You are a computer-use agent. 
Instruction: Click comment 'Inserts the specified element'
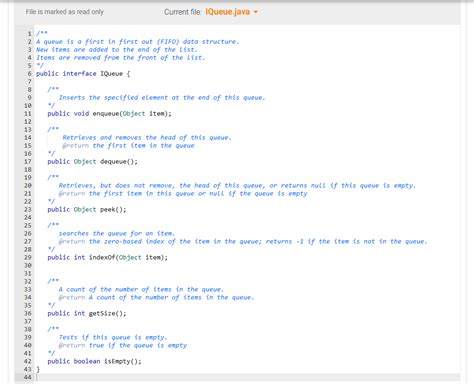click(x=162, y=98)
